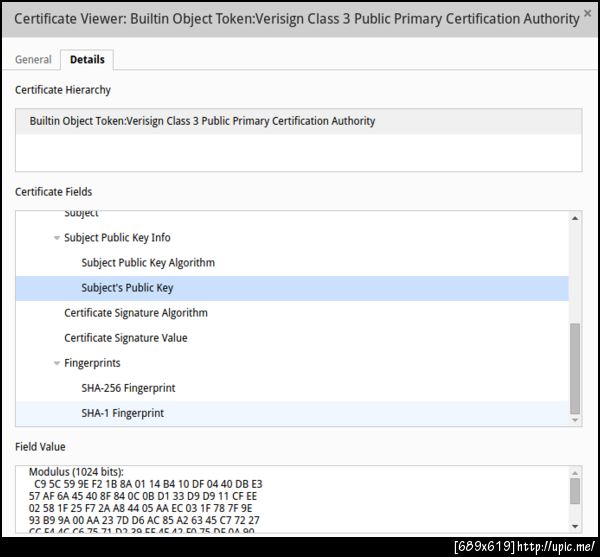Click Field Value scroll up arrow

click(x=575, y=473)
